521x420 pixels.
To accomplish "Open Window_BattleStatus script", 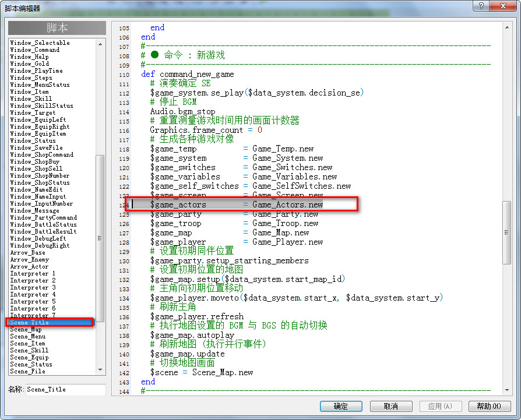I will [43, 224].
